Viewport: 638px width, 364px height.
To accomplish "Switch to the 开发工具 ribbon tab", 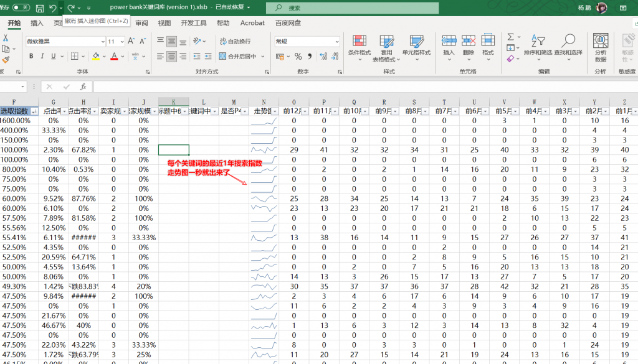I will [x=194, y=23].
